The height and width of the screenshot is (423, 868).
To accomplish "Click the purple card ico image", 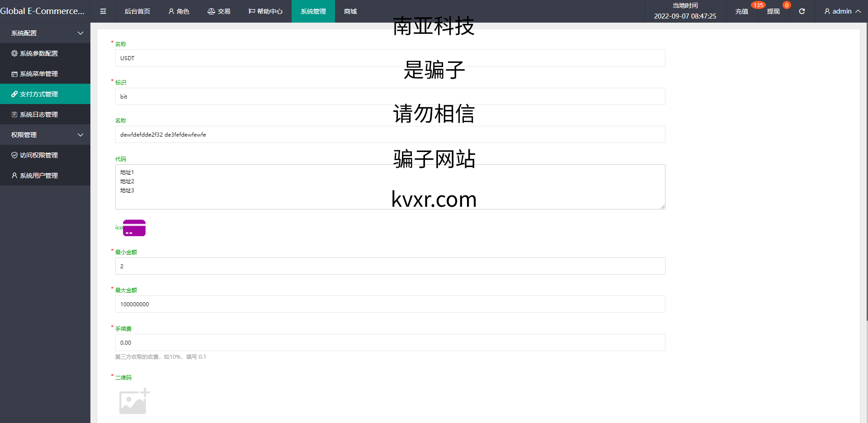I will [x=134, y=228].
